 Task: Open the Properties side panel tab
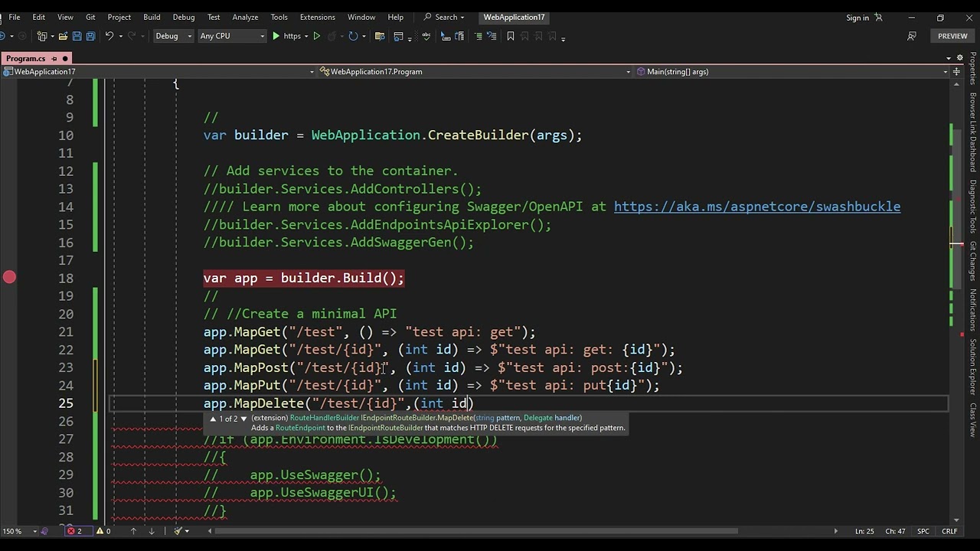[973, 69]
